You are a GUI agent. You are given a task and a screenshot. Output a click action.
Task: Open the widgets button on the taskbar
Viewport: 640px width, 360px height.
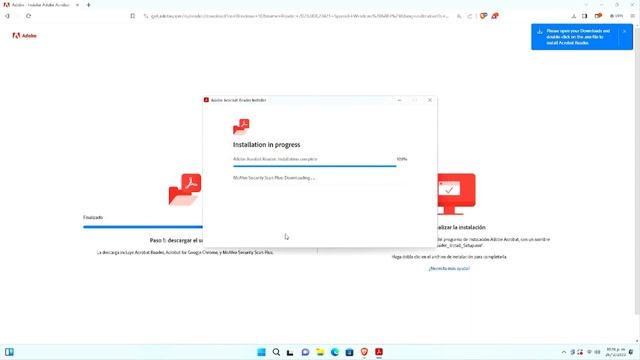[x=9, y=352]
